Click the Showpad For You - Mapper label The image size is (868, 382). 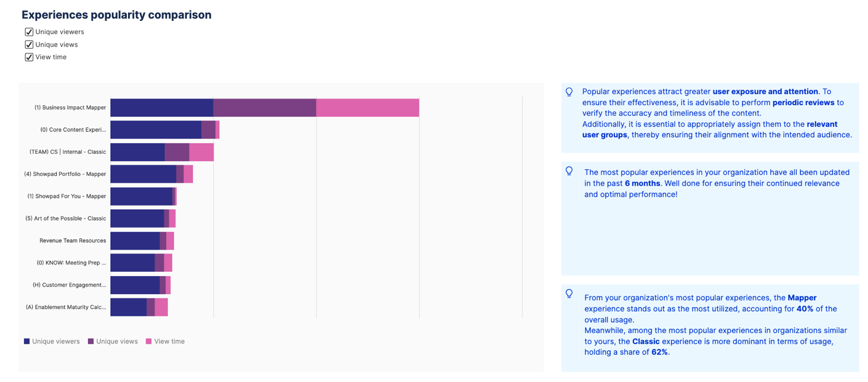pos(66,196)
